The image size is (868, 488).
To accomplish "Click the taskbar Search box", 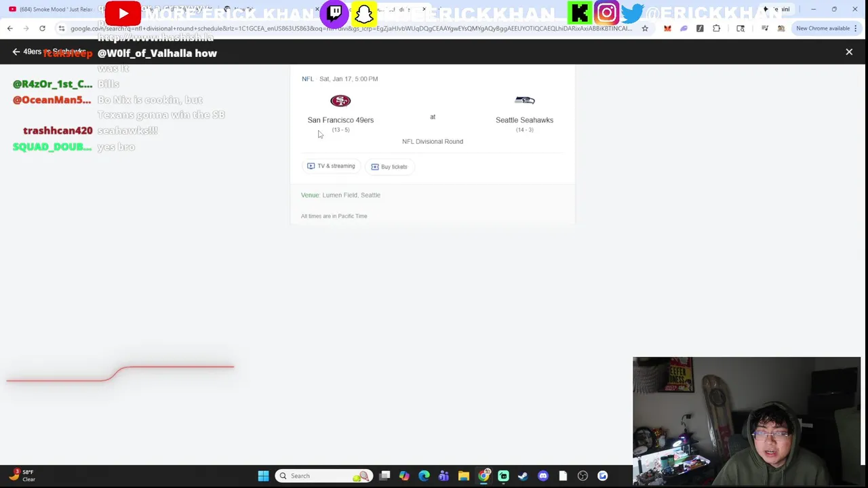I will (323, 476).
